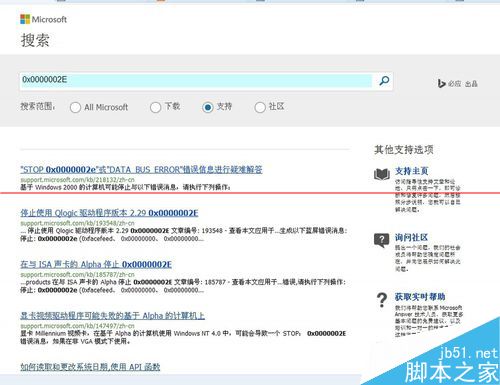Viewport: 500px width, 385px height.
Task: Open the 询问社区 link
Action: [x=411, y=237]
